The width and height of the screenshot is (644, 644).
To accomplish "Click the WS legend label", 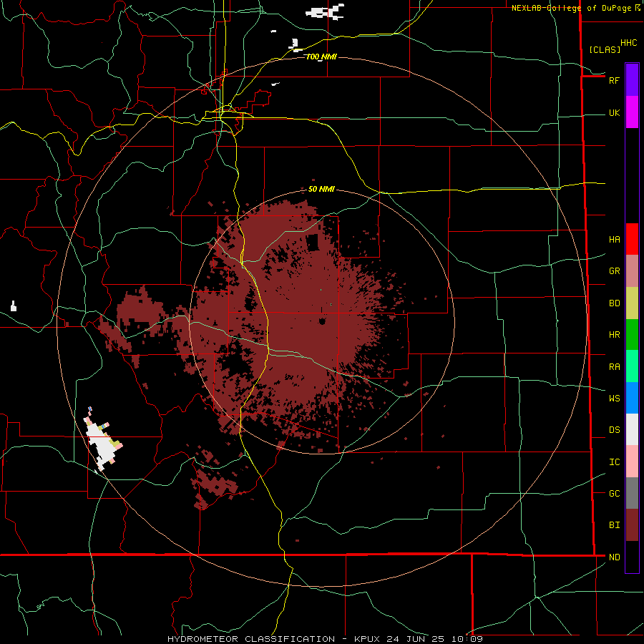I will click(x=614, y=399).
